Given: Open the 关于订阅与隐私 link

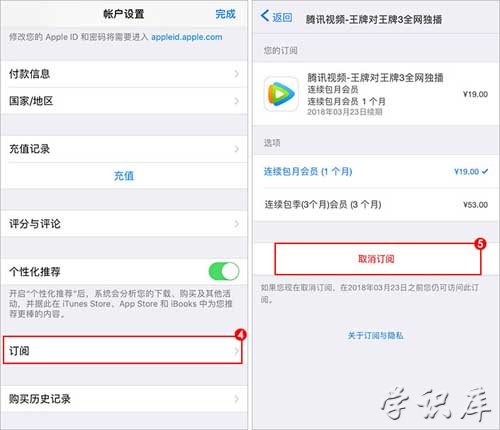Looking at the screenshot, I should [x=376, y=335].
